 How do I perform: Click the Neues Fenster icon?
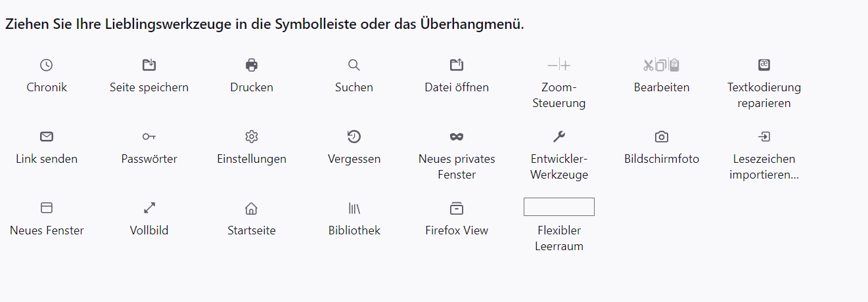point(47,208)
